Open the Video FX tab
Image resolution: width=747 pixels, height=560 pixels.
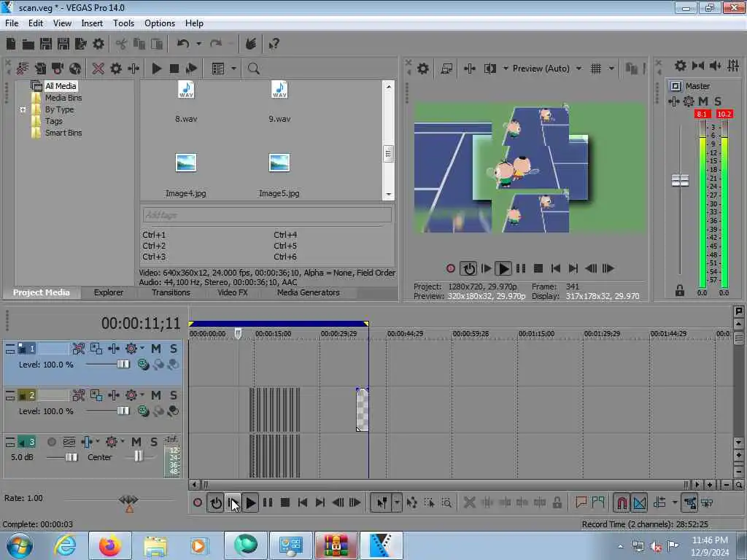pyautogui.click(x=233, y=292)
